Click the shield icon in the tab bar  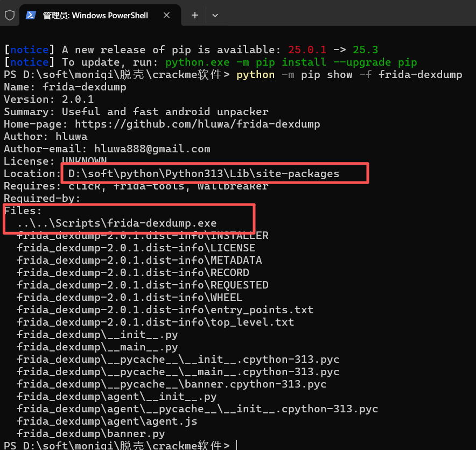10,15
